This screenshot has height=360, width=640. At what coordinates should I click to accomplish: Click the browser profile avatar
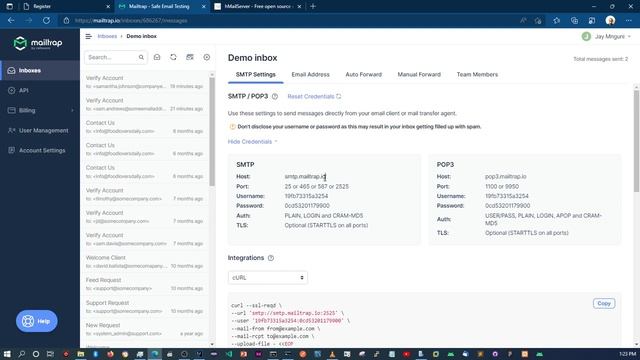point(610,20)
